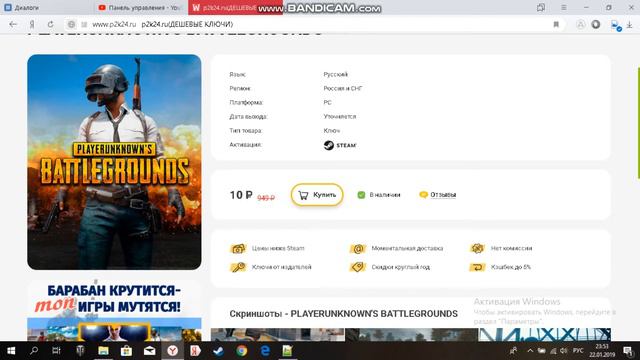Image resolution: width=640 pixels, height=360 pixels.
Task: Open the volume speaker tray icon
Action: pos(564,351)
